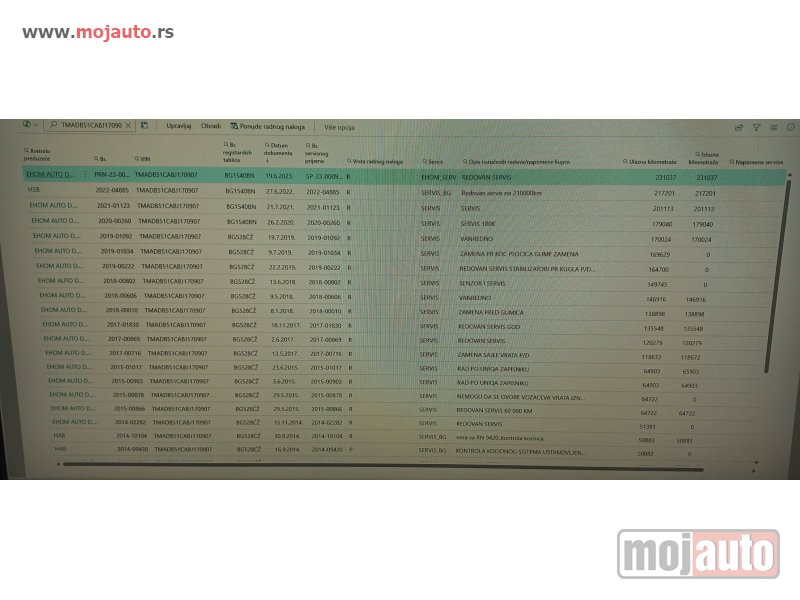Click the search field with TMADB51CABJ170907
This screenshot has width=800, height=600.
tap(90, 126)
